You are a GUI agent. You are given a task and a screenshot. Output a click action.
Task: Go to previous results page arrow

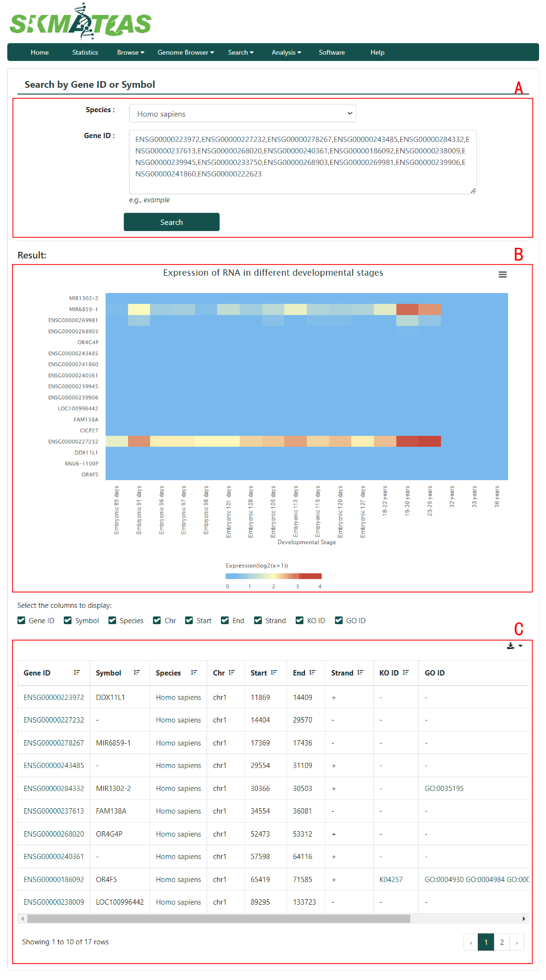(471, 942)
